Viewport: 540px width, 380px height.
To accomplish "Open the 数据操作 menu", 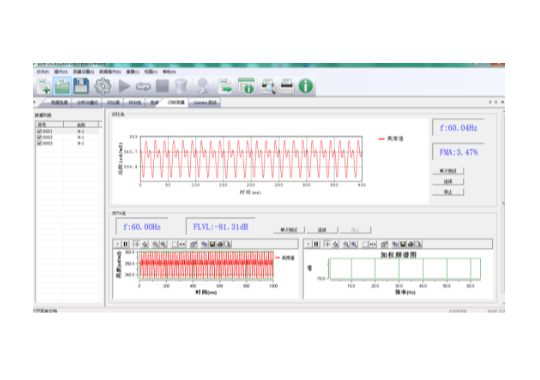I will [x=110, y=72].
